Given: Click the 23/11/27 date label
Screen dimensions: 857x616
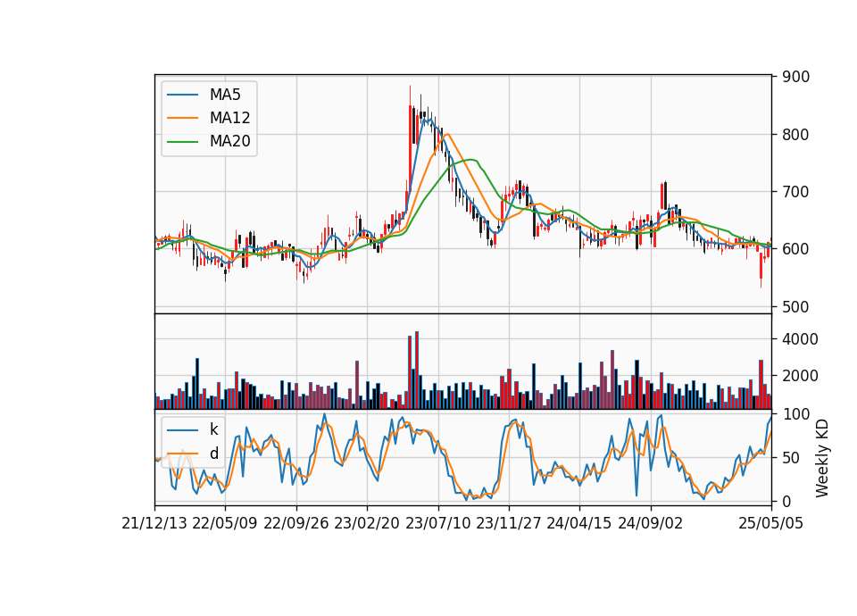Looking at the screenshot, I should pos(509,523).
